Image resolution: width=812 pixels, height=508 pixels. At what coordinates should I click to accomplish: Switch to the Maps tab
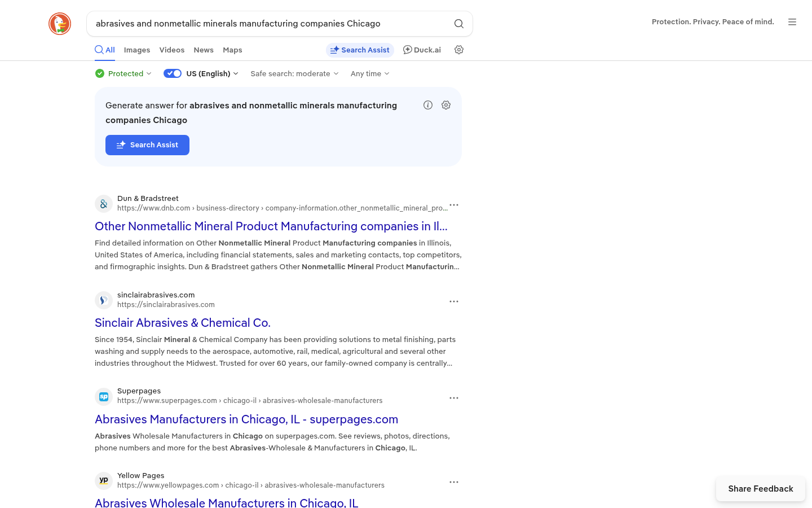point(232,50)
